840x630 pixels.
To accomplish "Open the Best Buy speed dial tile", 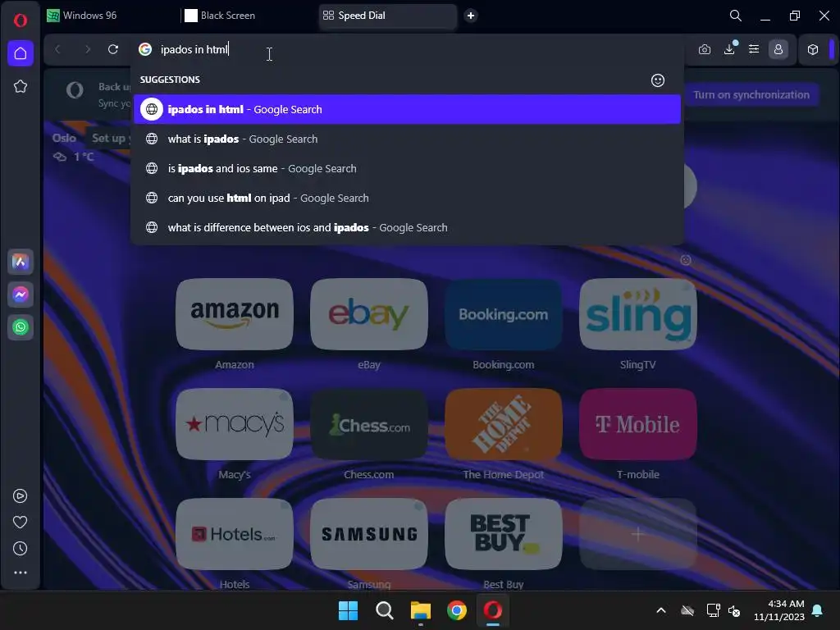I will (x=504, y=533).
